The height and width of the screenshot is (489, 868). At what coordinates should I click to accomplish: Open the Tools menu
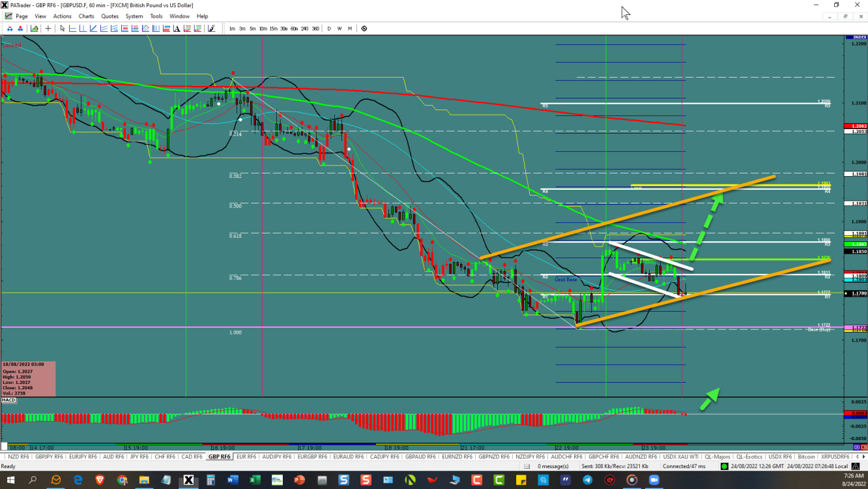[x=156, y=16]
